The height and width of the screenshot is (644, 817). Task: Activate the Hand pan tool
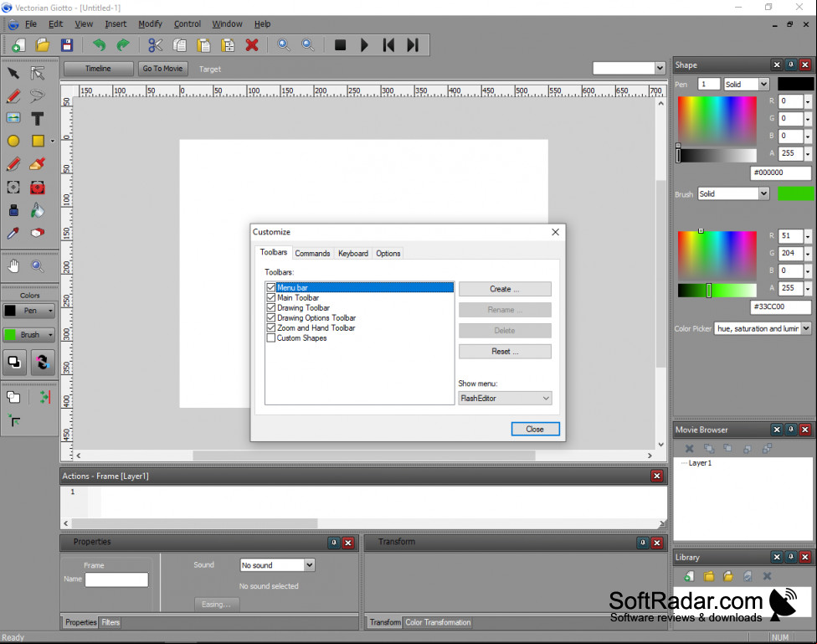click(13, 266)
